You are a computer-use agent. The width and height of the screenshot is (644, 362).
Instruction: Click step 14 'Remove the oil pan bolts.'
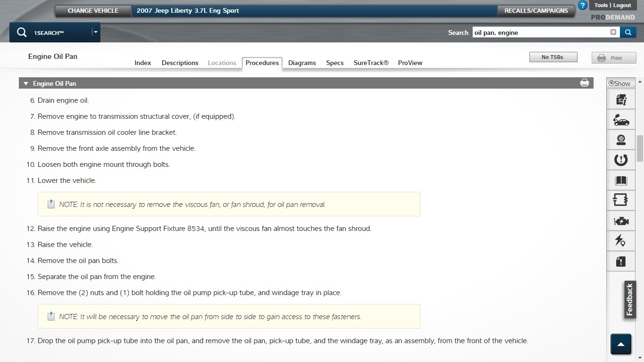[78, 261]
